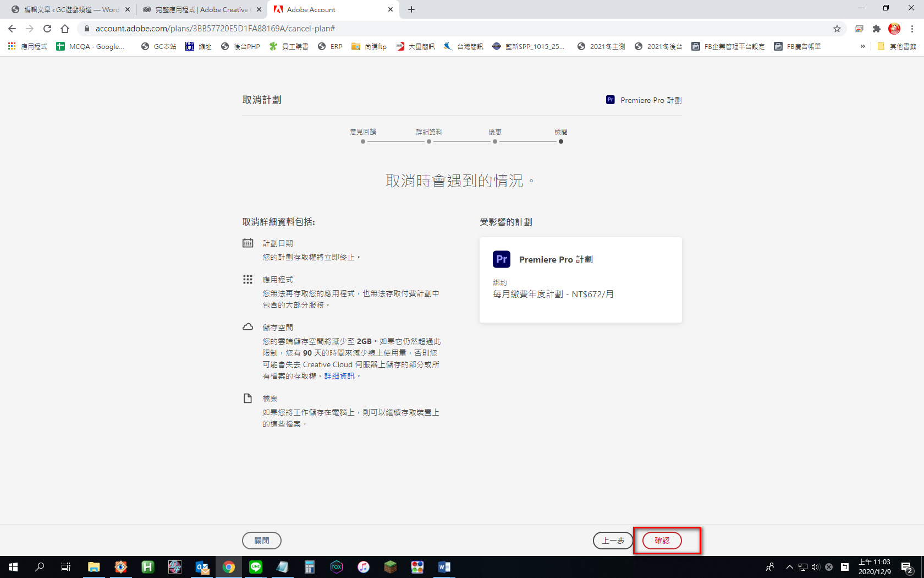Click the Premiere Pro icon in plan card
The height and width of the screenshot is (578, 924).
pos(502,259)
